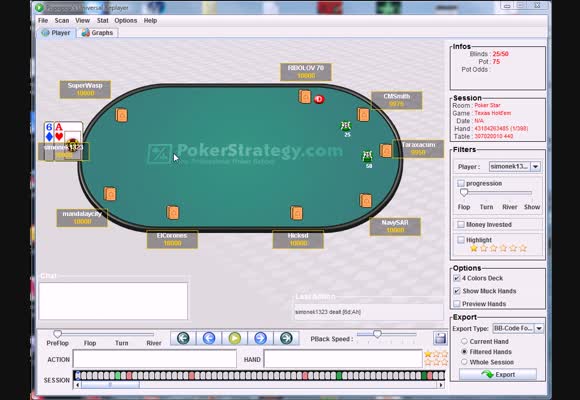Go to first hand with dark arrow button
580x400 pixels.
point(183,338)
